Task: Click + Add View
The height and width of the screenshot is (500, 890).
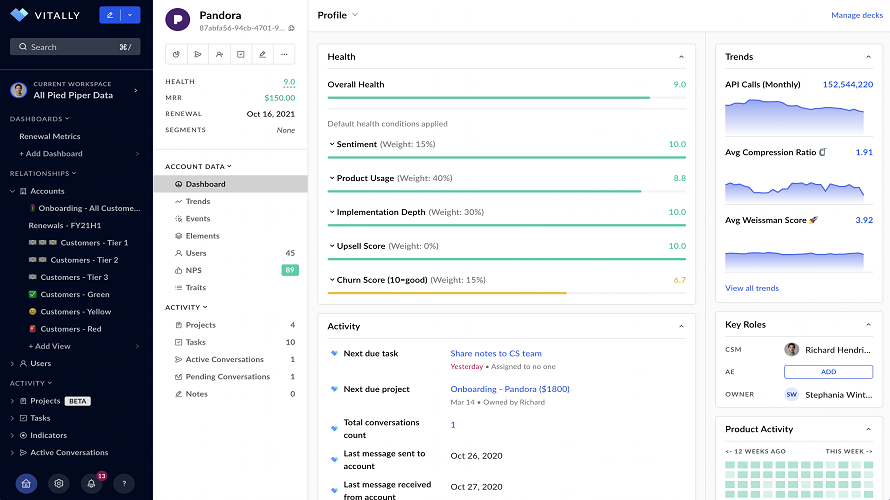Action: tap(49, 346)
